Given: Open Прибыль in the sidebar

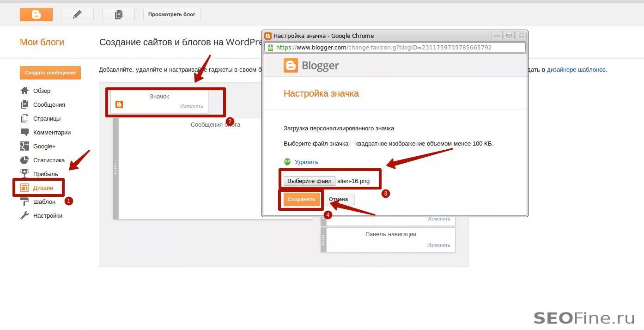Looking at the screenshot, I should (x=45, y=174).
